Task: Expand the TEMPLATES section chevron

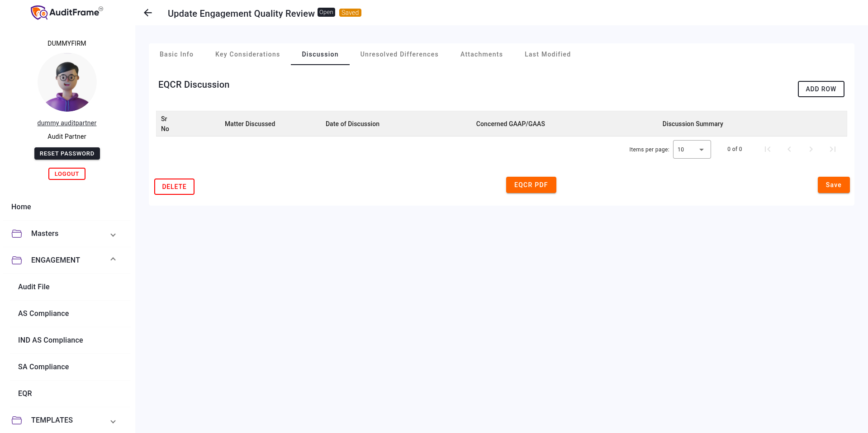Action: pos(113,421)
